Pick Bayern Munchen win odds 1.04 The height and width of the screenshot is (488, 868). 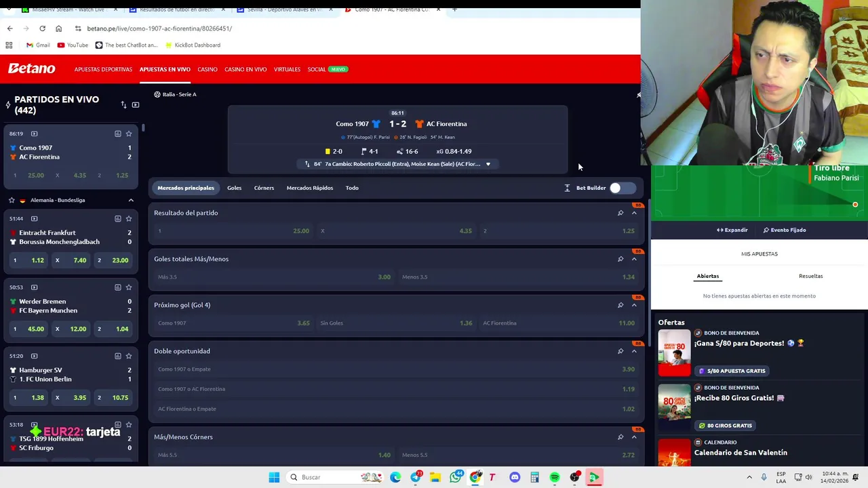click(112, 329)
